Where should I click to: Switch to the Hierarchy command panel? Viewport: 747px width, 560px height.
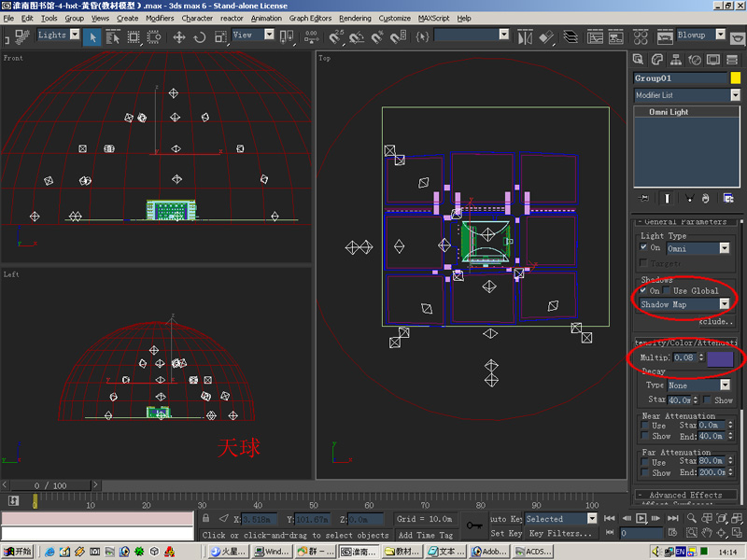pos(675,60)
